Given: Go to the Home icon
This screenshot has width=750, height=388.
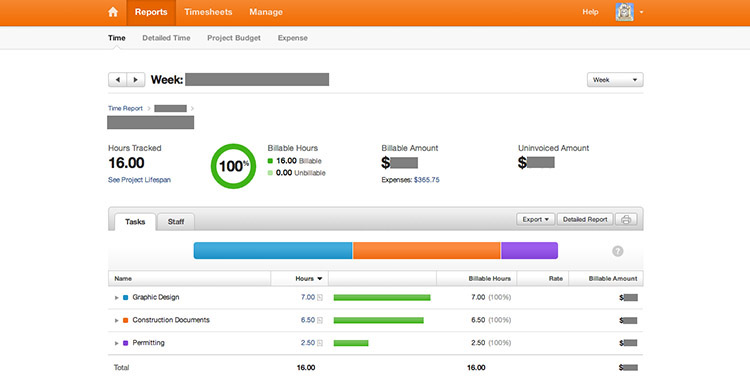Looking at the screenshot, I should (113, 12).
